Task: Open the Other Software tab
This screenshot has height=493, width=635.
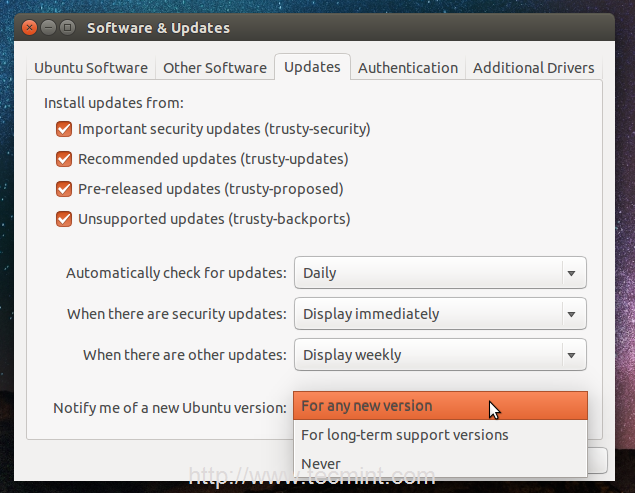Action: coord(215,68)
